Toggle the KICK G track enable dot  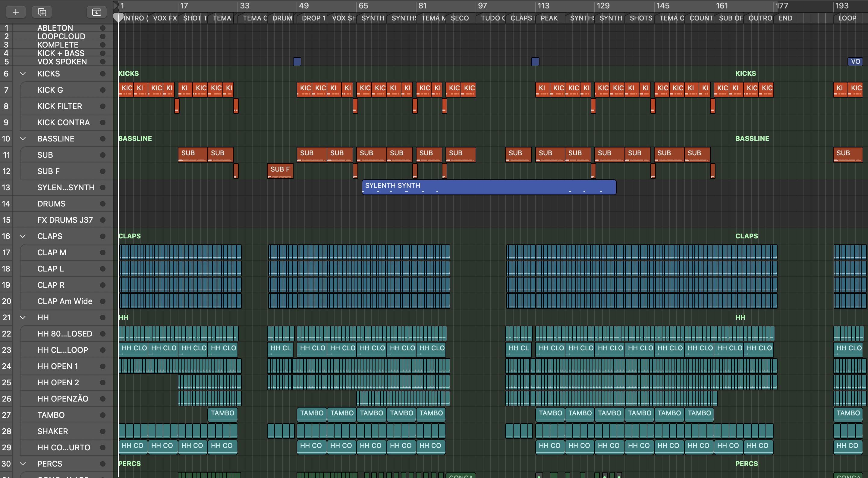pos(103,90)
